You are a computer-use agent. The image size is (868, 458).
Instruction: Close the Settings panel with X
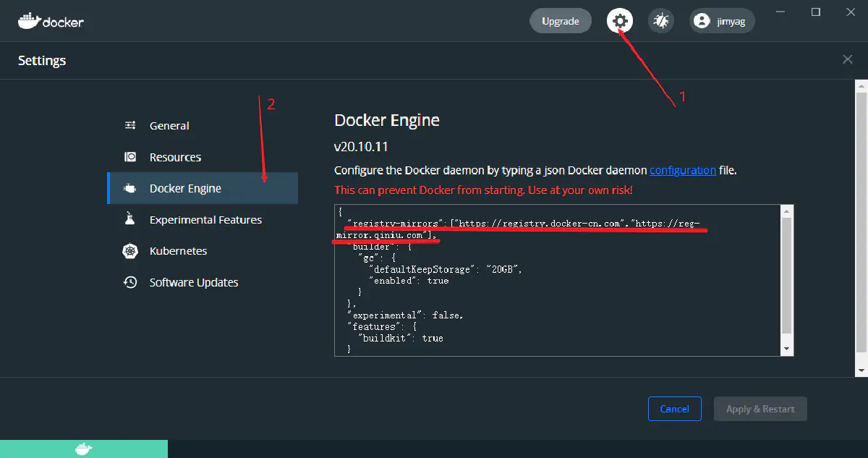tap(848, 59)
